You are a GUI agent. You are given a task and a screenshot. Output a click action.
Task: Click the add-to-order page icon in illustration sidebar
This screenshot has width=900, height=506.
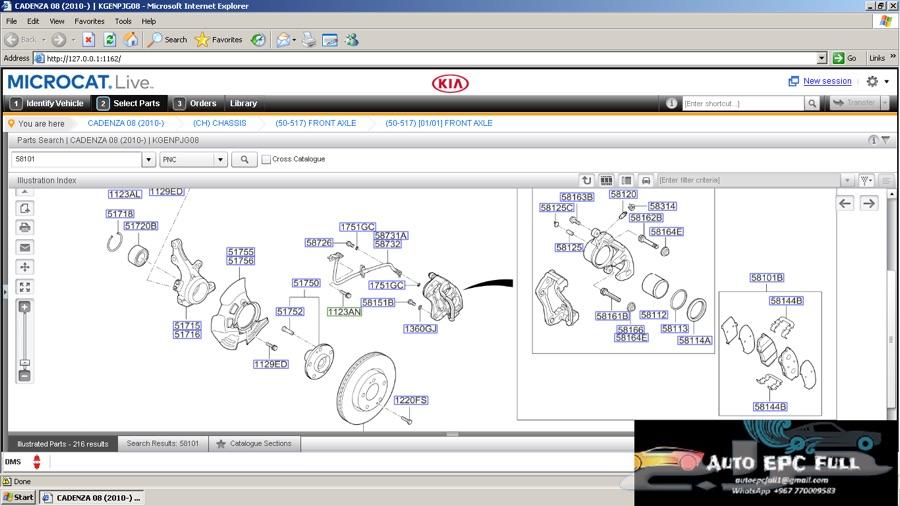click(x=25, y=208)
